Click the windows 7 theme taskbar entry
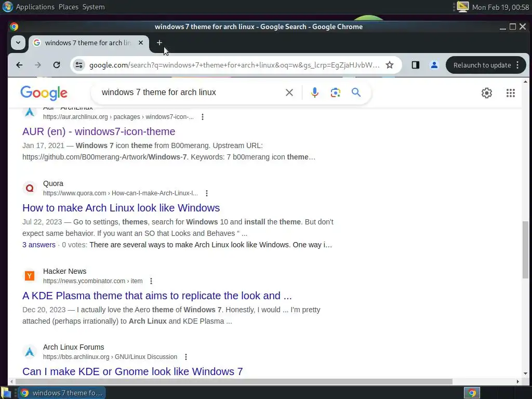This screenshot has width=532, height=399. (62, 393)
